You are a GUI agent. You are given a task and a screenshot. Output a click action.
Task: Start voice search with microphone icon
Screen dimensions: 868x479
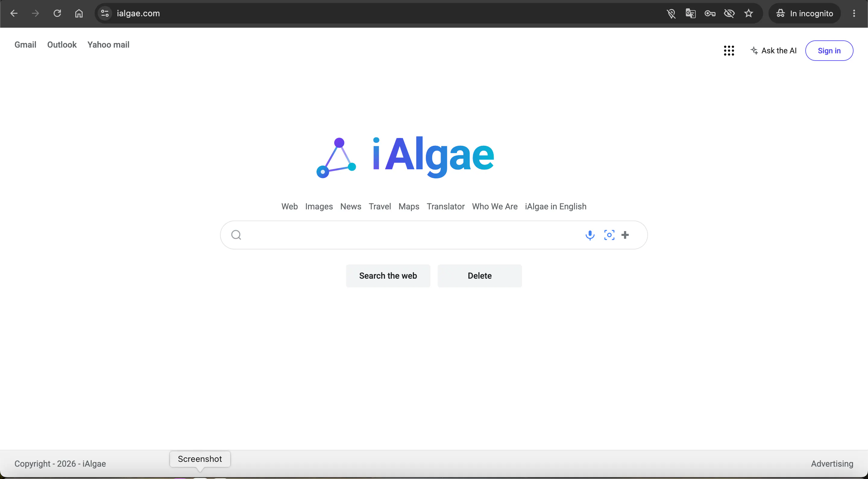pyautogui.click(x=590, y=235)
